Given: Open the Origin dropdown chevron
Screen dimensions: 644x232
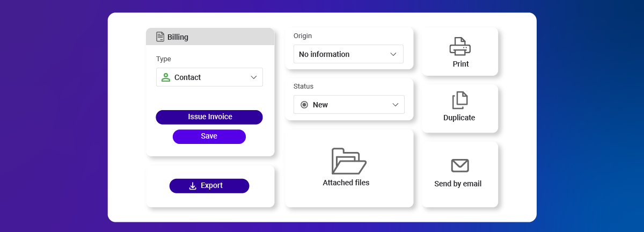Looking at the screenshot, I should [x=393, y=54].
